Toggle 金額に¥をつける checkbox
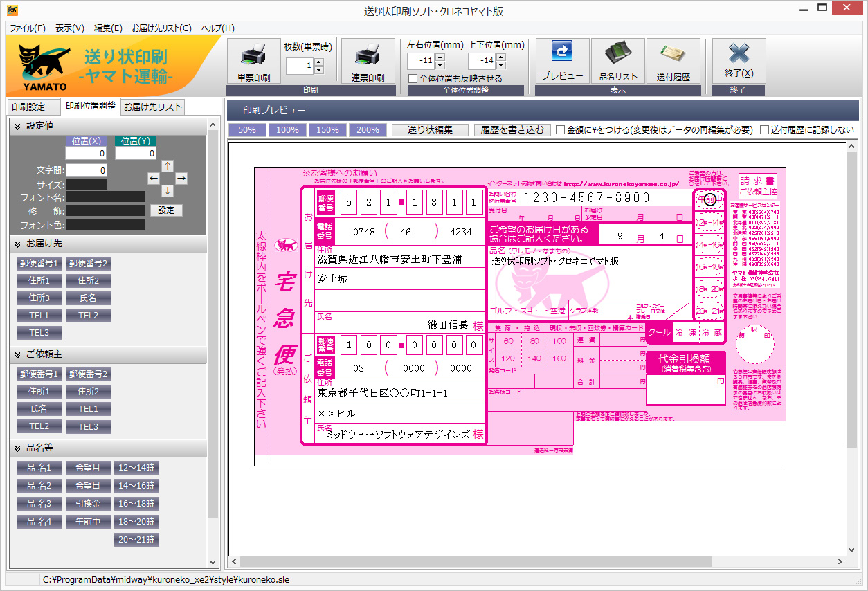 click(561, 129)
